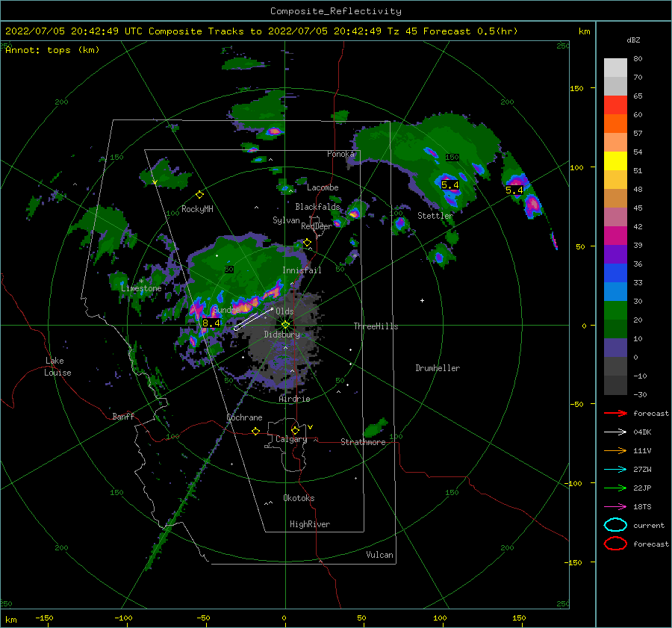Click the red forecast ellipse legend icon

(615, 544)
